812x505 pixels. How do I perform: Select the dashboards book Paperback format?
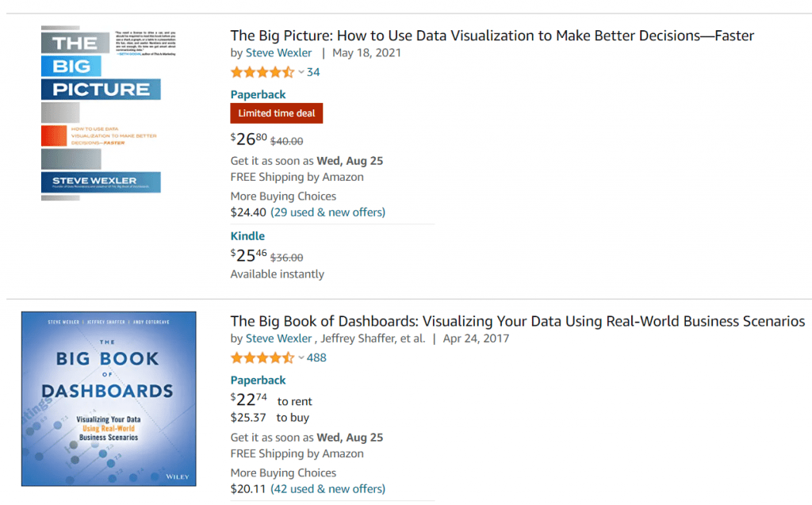point(258,381)
